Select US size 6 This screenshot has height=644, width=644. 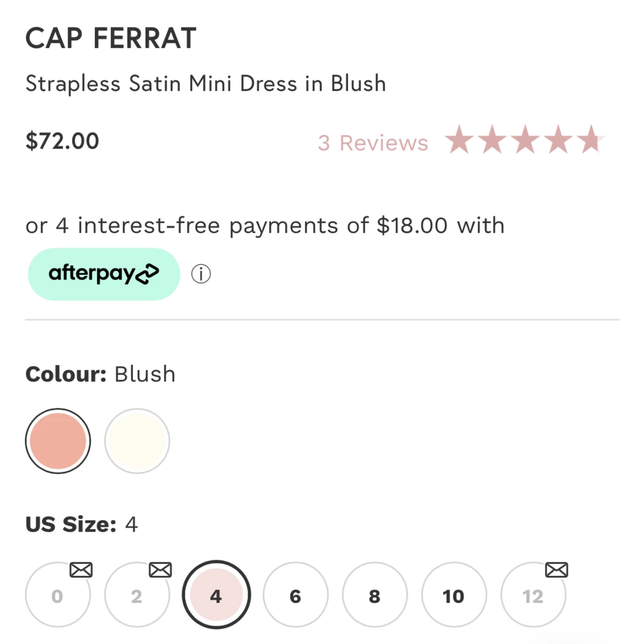point(295,595)
